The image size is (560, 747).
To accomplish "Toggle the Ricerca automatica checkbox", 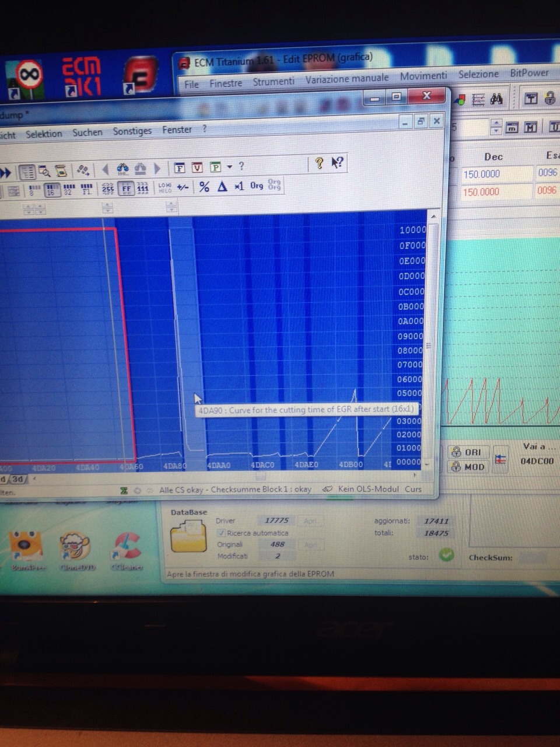I will point(220,533).
